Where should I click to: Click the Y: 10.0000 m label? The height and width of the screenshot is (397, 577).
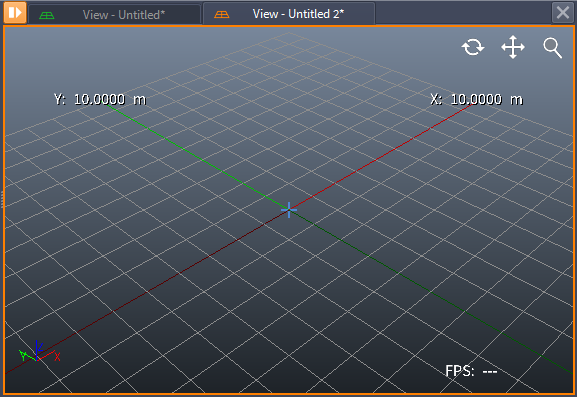coord(100,99)
